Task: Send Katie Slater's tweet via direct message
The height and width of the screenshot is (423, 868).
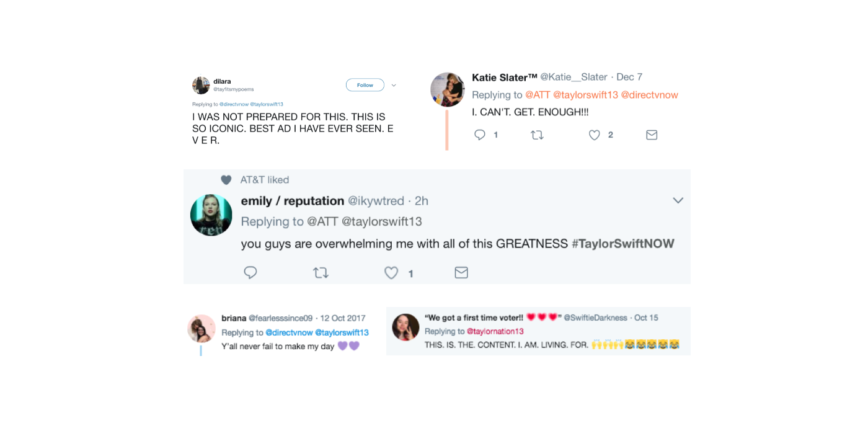Action: [652, 135]
